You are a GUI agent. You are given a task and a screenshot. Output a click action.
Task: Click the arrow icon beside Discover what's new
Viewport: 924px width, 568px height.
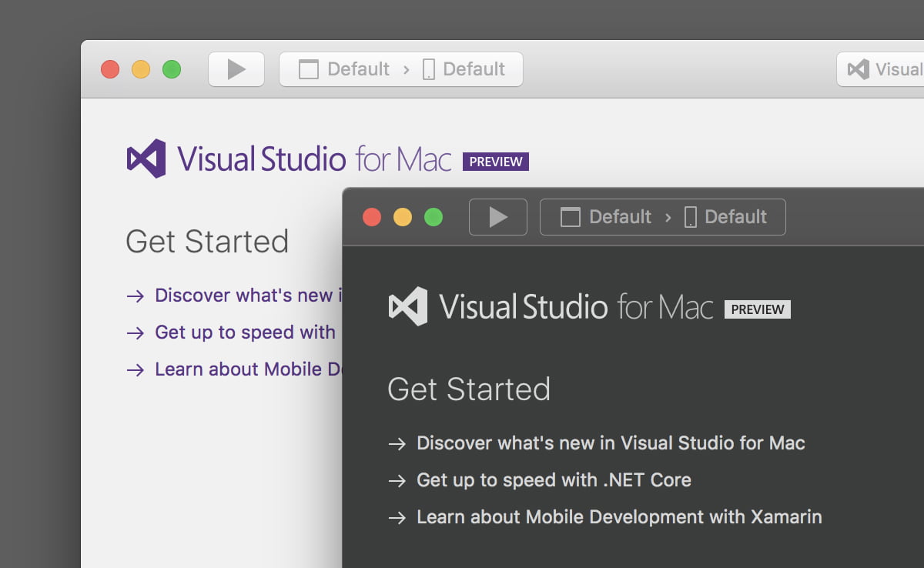click(x=397, y=443)
